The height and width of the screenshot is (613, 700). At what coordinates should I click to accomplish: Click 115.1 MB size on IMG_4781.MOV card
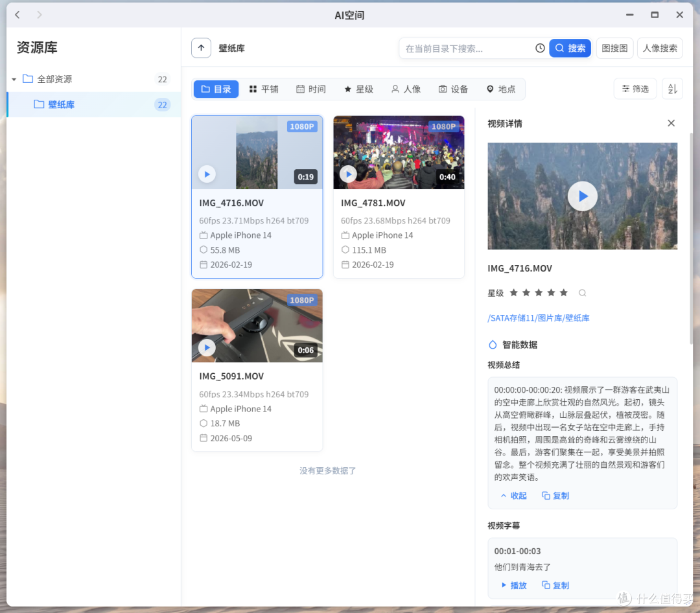[x=369, y=250]
